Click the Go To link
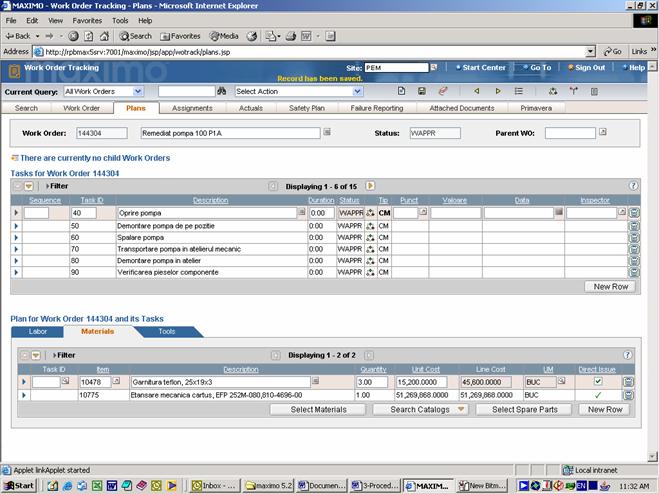The height and width of the screenshot is (494, 659). coord(537,67)
